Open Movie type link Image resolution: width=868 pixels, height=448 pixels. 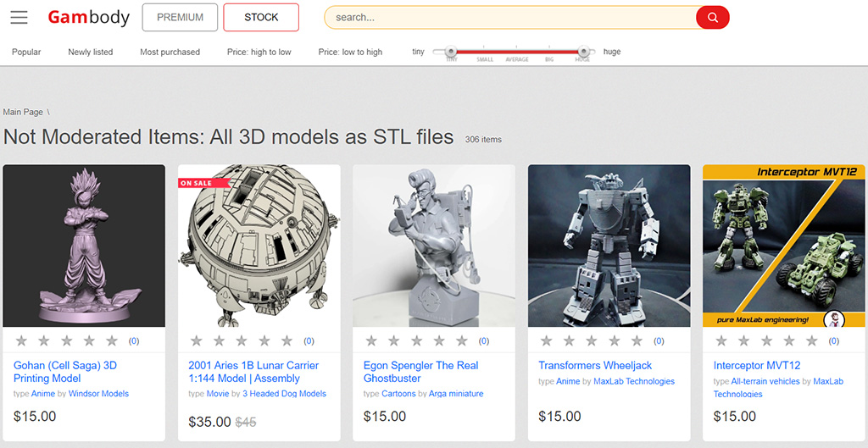click(218, 394)
